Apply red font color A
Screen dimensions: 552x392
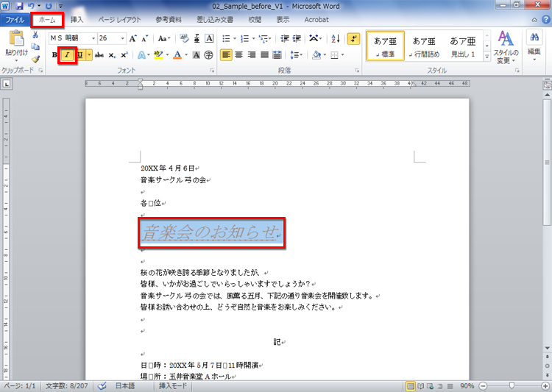(177, 55)
